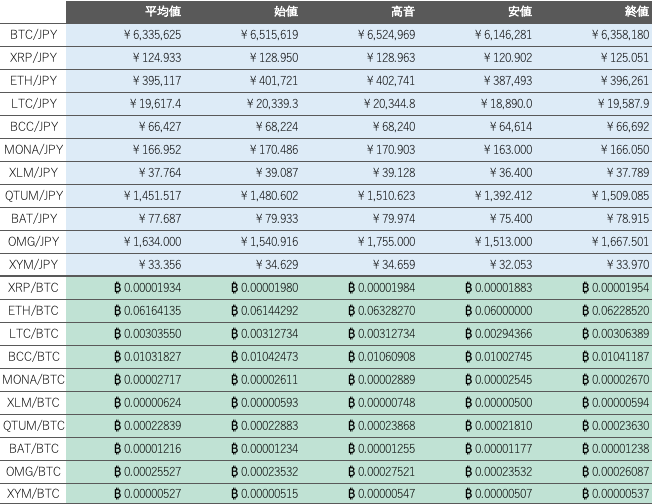The height and width of the screenshot is (504, 652).
Task: Click BTC/JPY opening value ¥6,515,619
Action: click(x=269, y=35)
